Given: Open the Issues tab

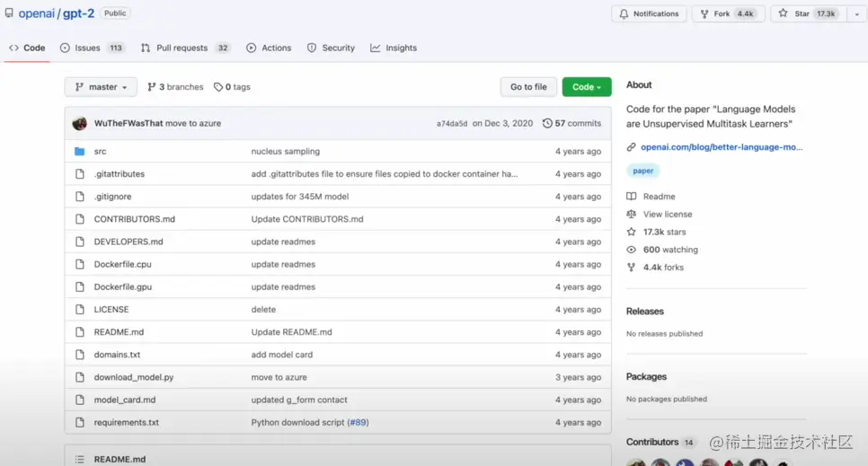Looking at the screenshot, I should pos(92,48).
